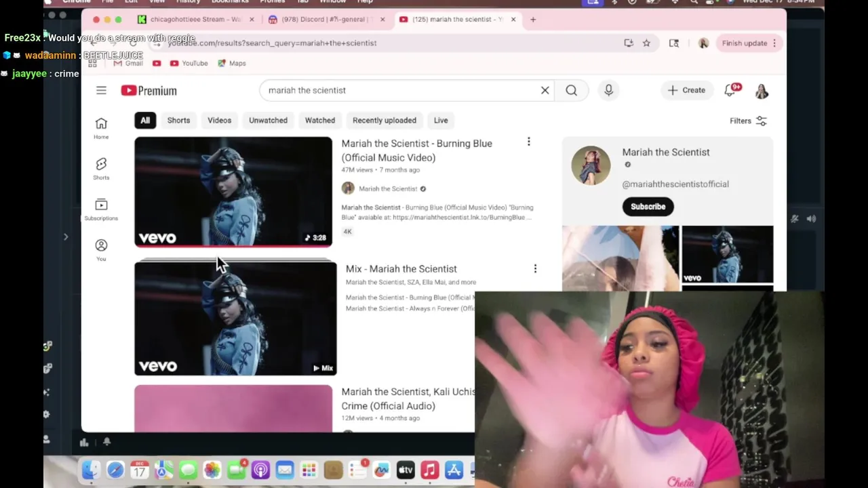Select the All filter chip

tap(145, 121)
